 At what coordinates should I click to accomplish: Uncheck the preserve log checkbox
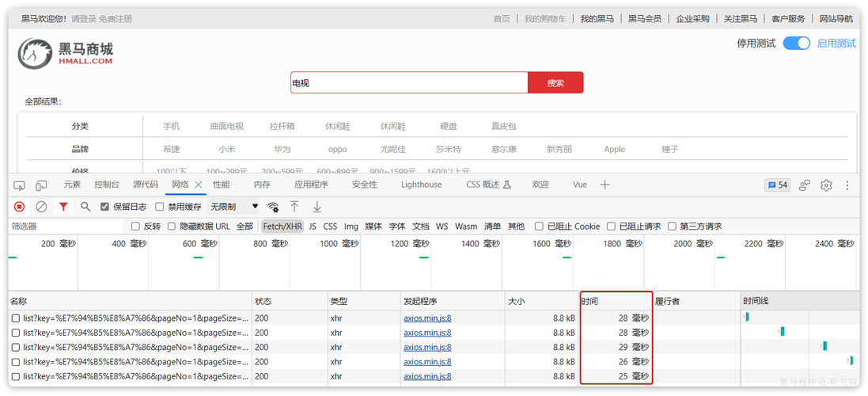104,207
